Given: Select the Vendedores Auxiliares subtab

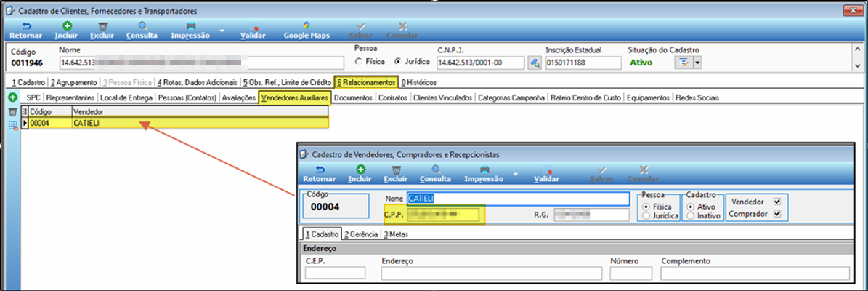Looking at the screenshot, I should [x=295, y=97].
